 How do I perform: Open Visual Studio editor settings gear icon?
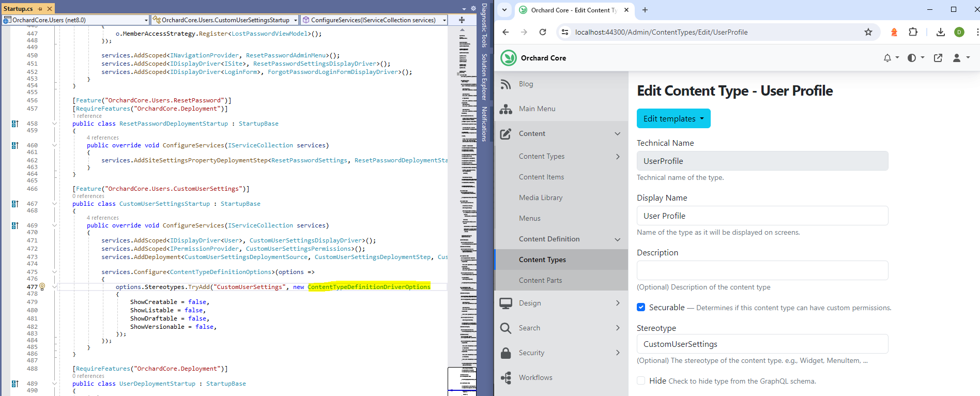click(473, 9)
